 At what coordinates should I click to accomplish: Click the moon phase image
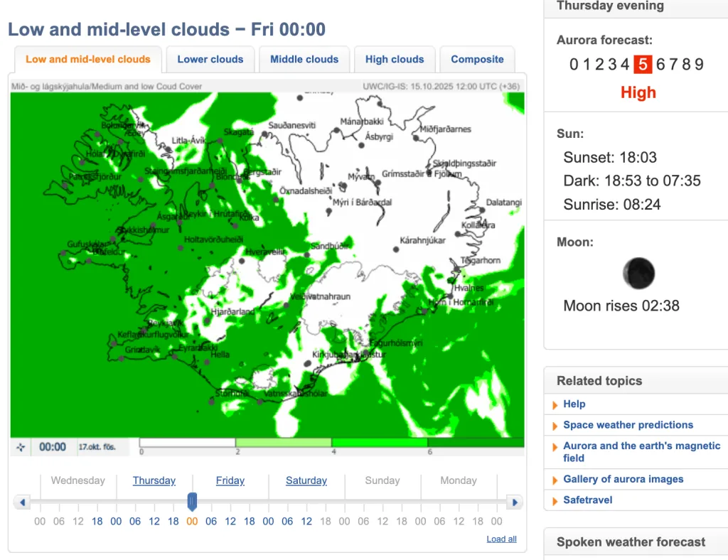[638, 274]
